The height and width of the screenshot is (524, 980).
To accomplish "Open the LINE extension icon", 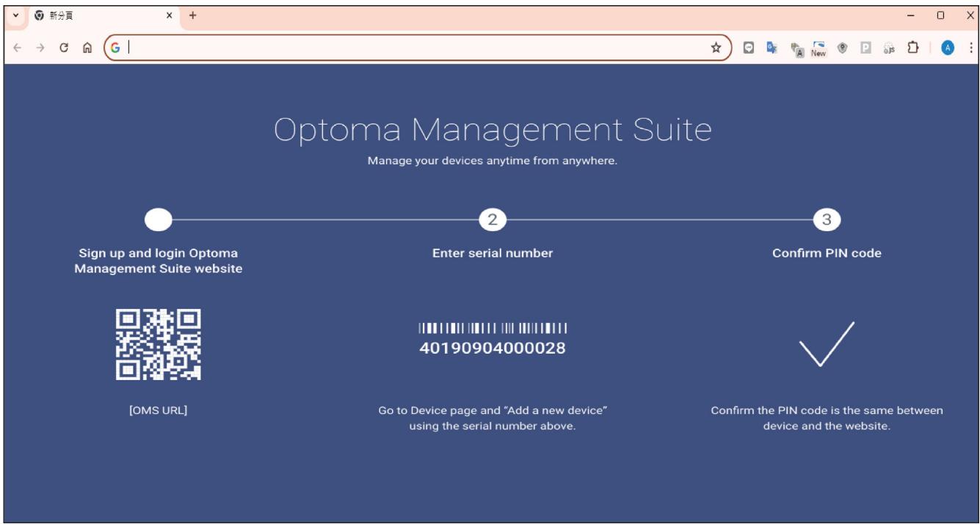I will (749, 48).
